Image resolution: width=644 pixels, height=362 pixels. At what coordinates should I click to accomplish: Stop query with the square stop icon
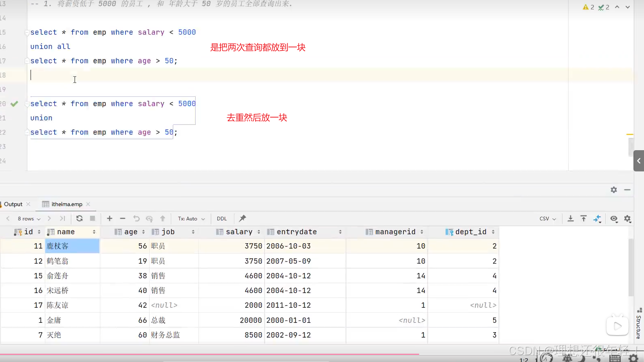[x=93, y=218]
